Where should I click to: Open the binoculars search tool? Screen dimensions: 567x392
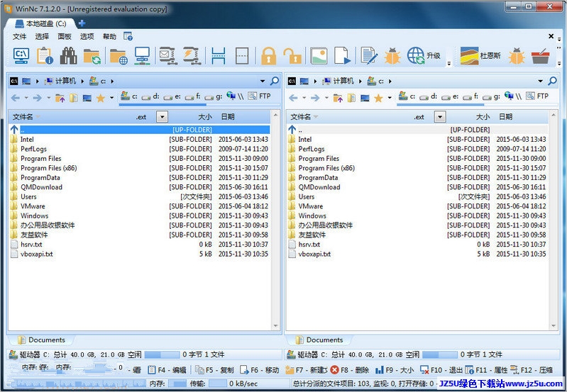pos(68,56)
